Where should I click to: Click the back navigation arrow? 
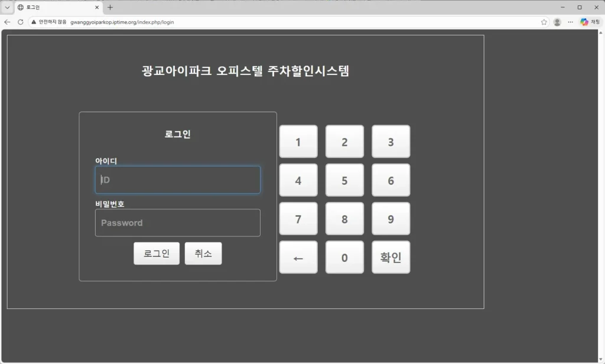point(6,22)
